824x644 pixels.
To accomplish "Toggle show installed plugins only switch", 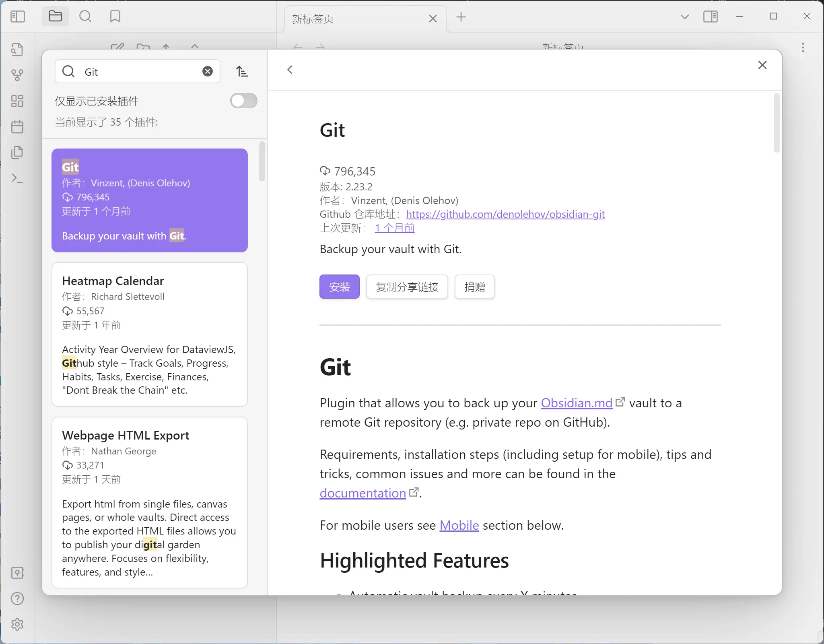I will (x=243, y=101).
